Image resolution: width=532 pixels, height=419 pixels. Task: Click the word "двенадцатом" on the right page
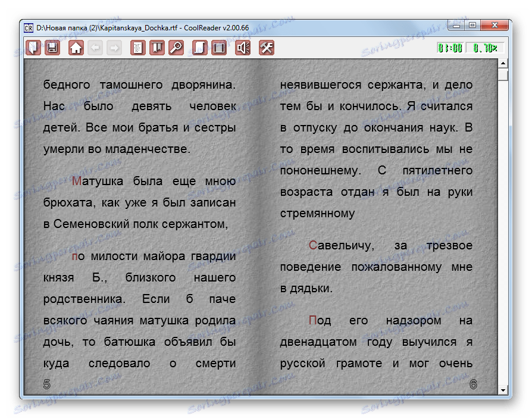click(x=318, y=342)
